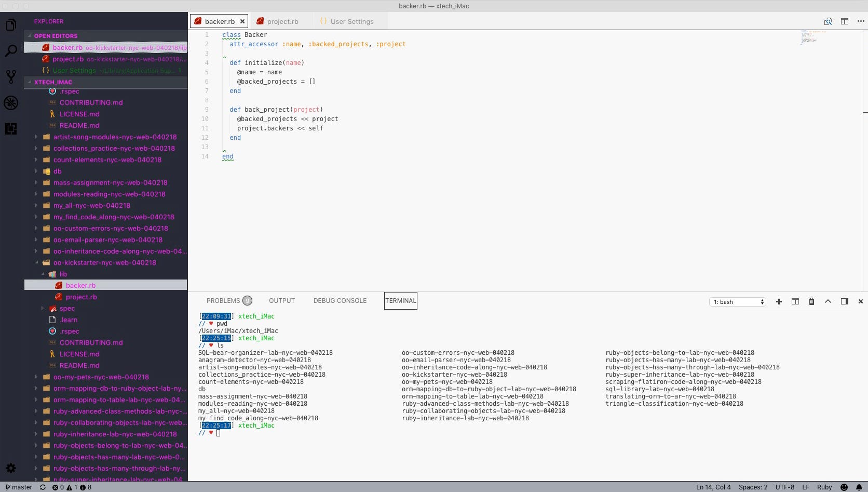Kill the terminal using the trash icon
The width and height of the screenshot is (868, 492).
(x=811, y=301)
